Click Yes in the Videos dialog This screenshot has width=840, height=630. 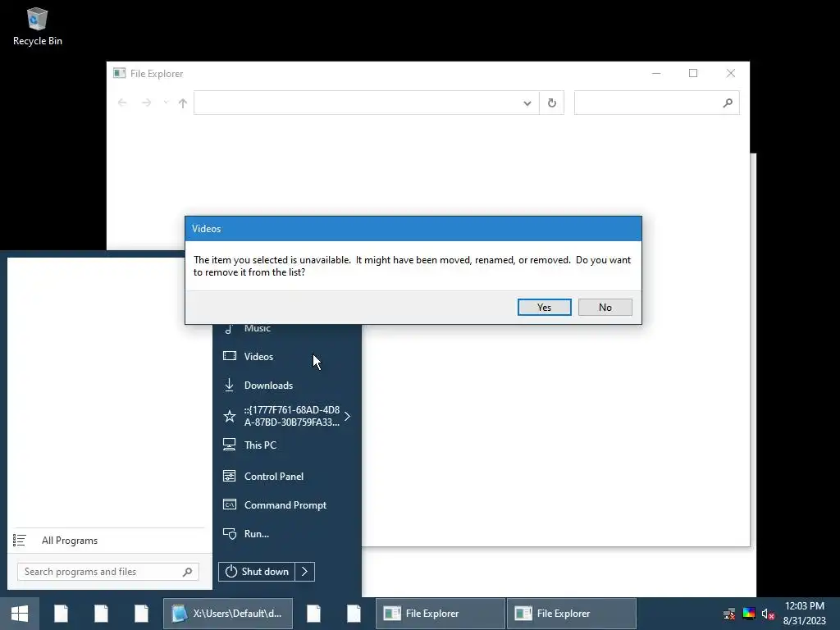(545, 307)
